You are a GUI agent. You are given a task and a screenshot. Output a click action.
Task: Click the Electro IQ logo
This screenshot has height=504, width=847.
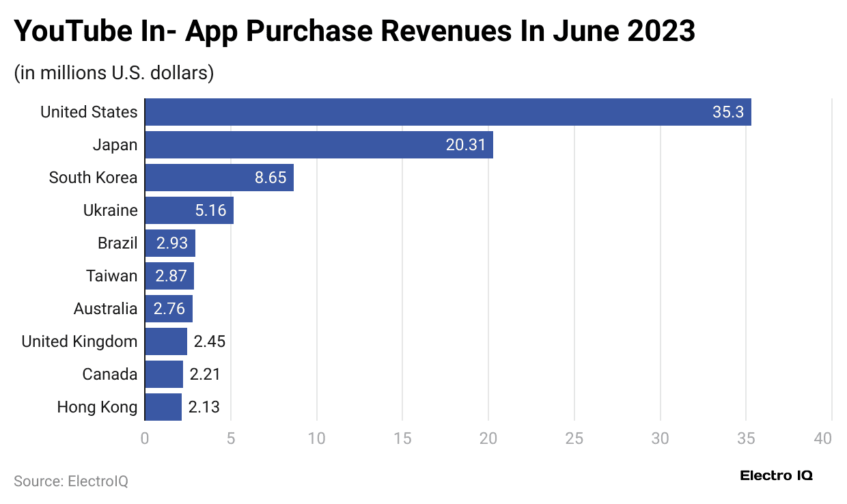776,476
